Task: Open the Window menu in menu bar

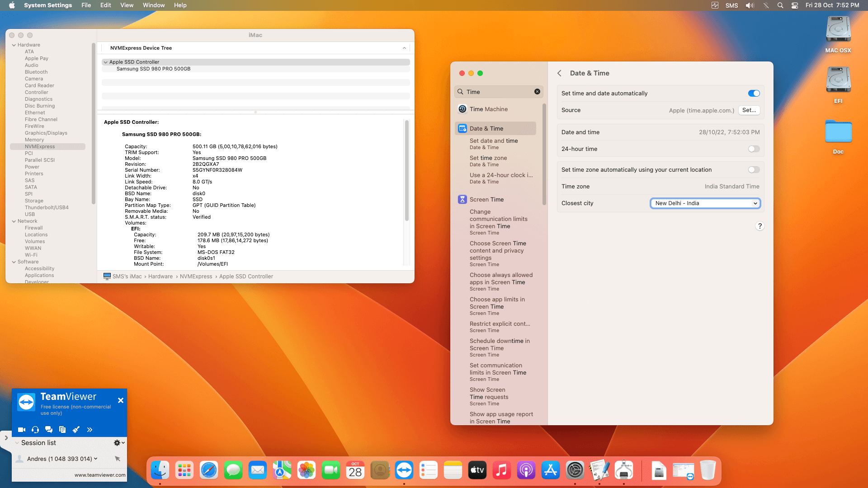Action: [x=153, y=5]
